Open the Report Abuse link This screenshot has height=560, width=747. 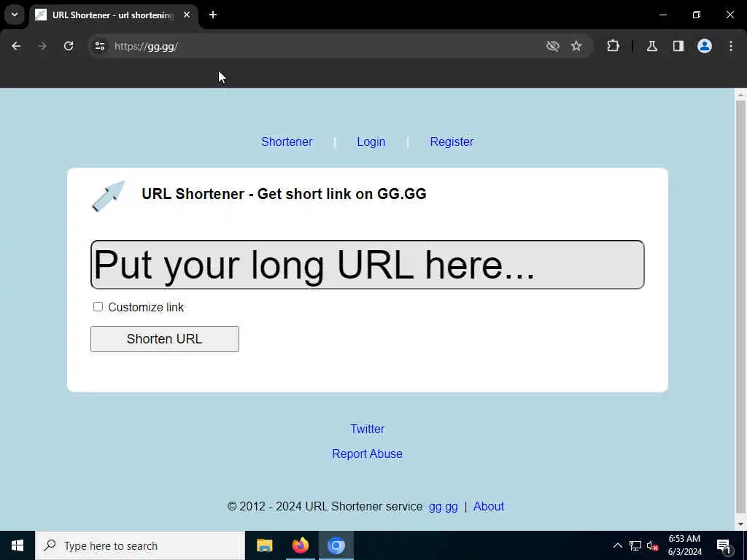click(368, 454)
